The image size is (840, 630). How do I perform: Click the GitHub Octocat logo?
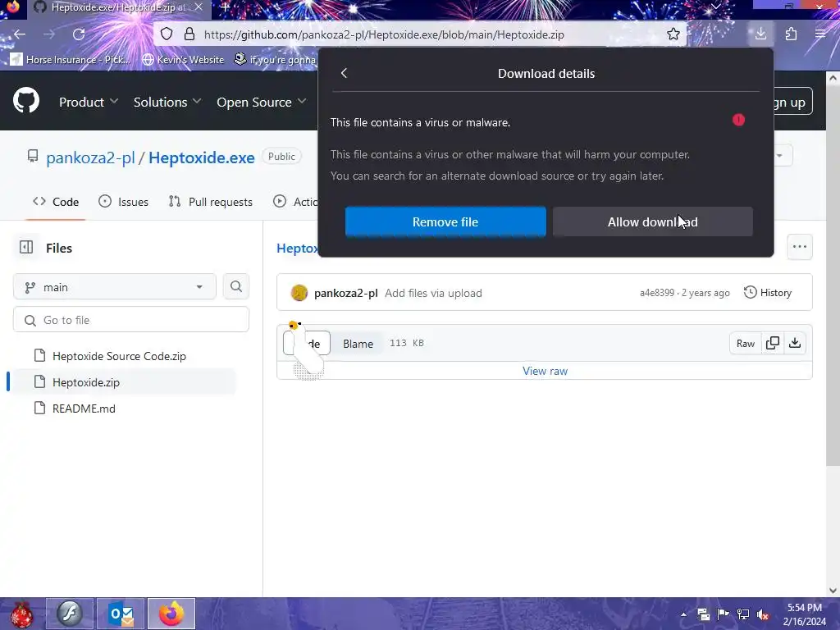coord(26,100)
